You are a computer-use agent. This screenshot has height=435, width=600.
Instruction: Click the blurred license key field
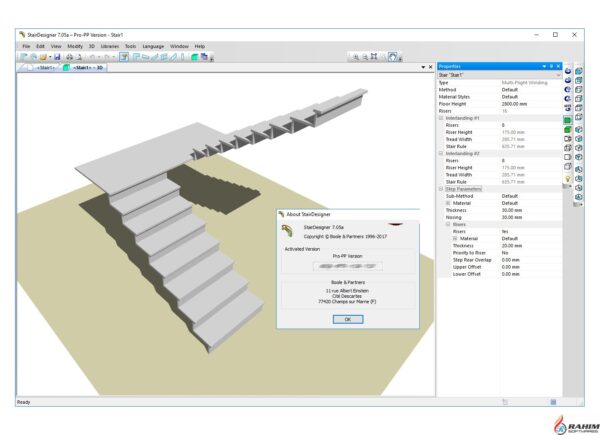pos(348,266)
